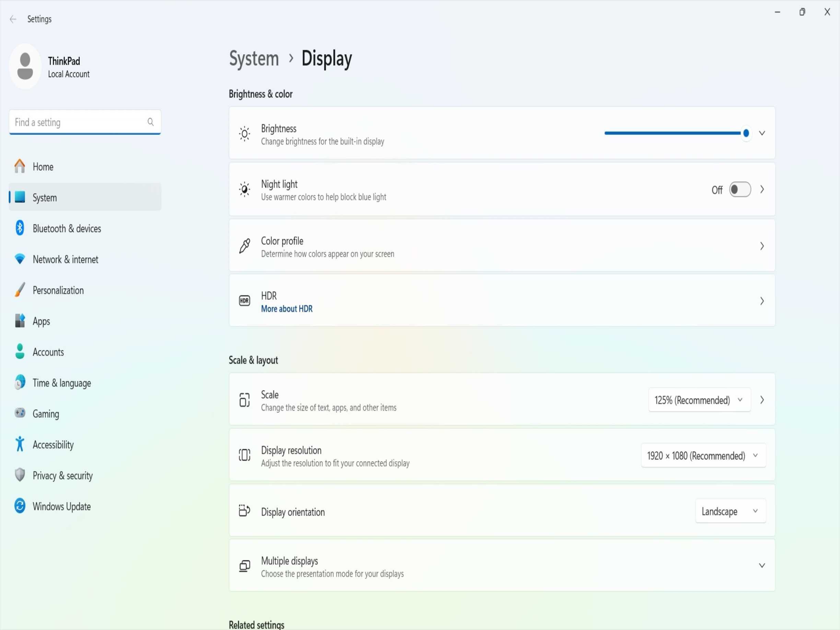Image resolution: width=840 pixels, height=630 pixels.
Task: Click the Off label beside Night light
Action: click(x=717, y=190)
